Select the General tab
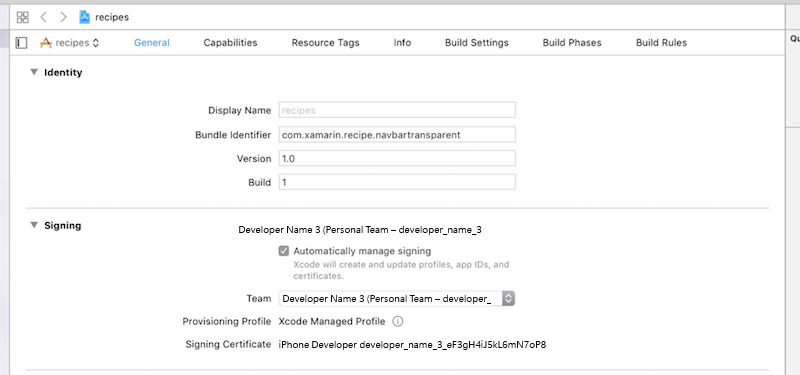800x375 pixels. [x=152, y=43]
